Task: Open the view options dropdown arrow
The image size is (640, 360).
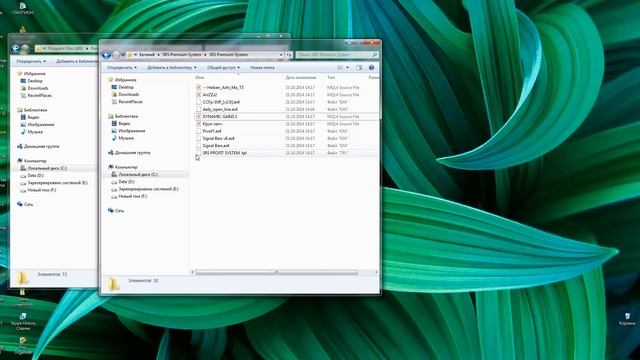Action: [x=347, y=67]
